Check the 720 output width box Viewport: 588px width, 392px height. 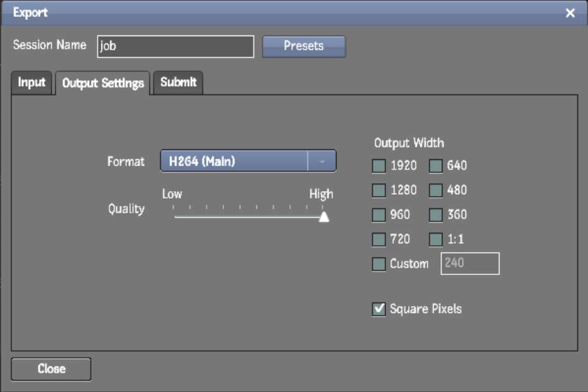point(379,240)
